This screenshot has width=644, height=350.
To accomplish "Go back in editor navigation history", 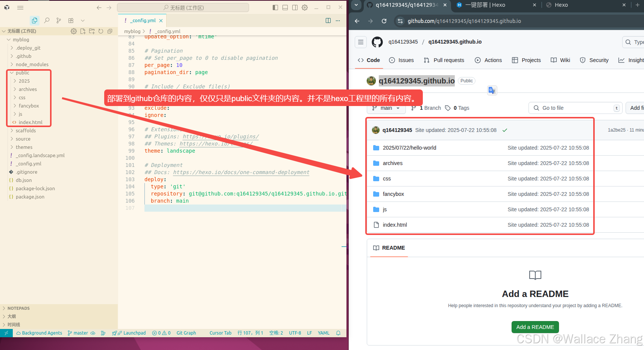I will (99, 8).
